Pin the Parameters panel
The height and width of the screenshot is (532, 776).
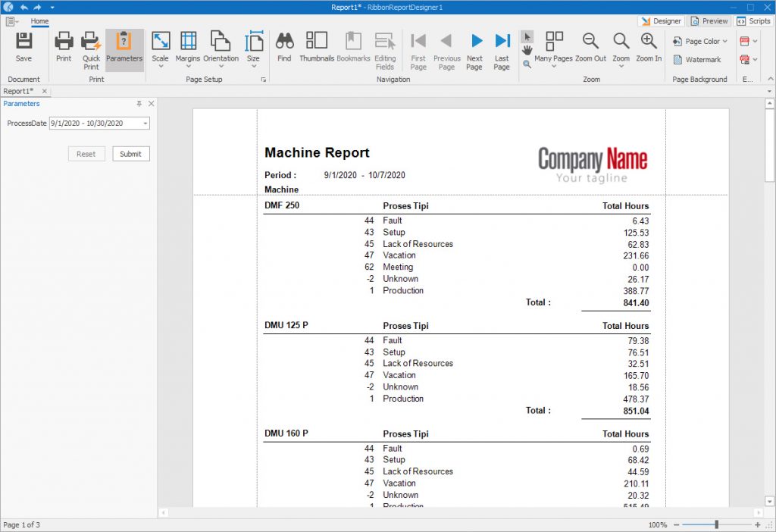pos(139,103)
